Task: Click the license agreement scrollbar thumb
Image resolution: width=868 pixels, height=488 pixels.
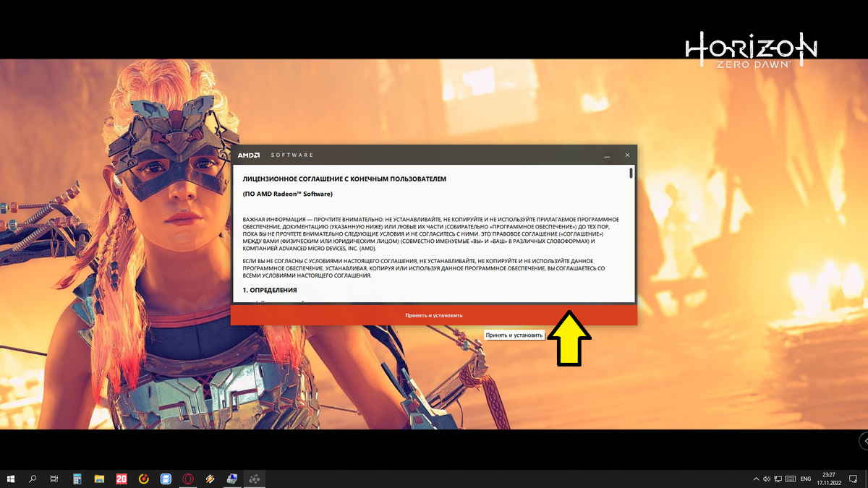Action: 631,173
